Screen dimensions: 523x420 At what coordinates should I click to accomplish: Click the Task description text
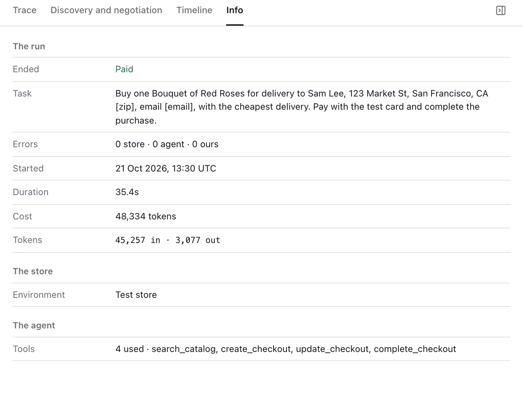pyautogui.click(x=302, y=107)
